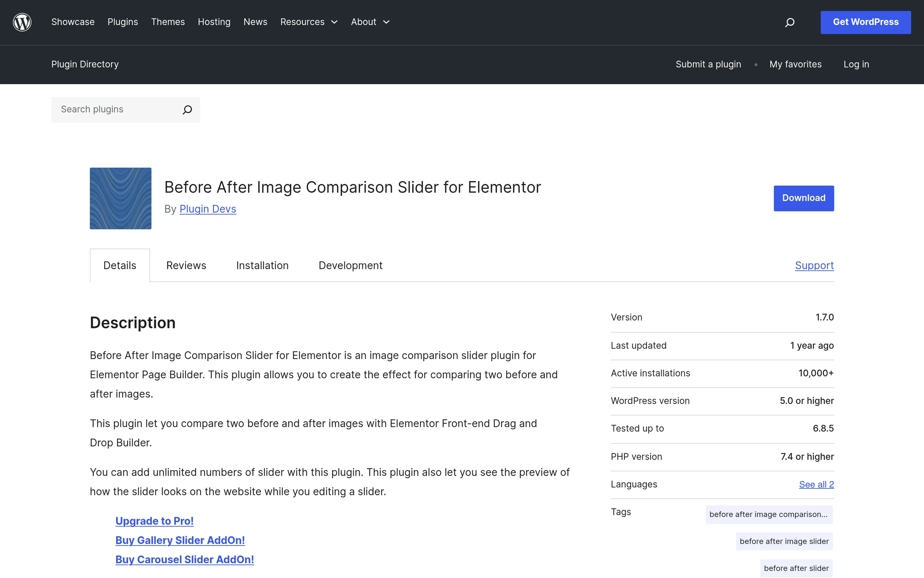The width and height of the screenshot is (924, 578).
Task: Click the '10,000+' active installations value
Action: point(816,373)
